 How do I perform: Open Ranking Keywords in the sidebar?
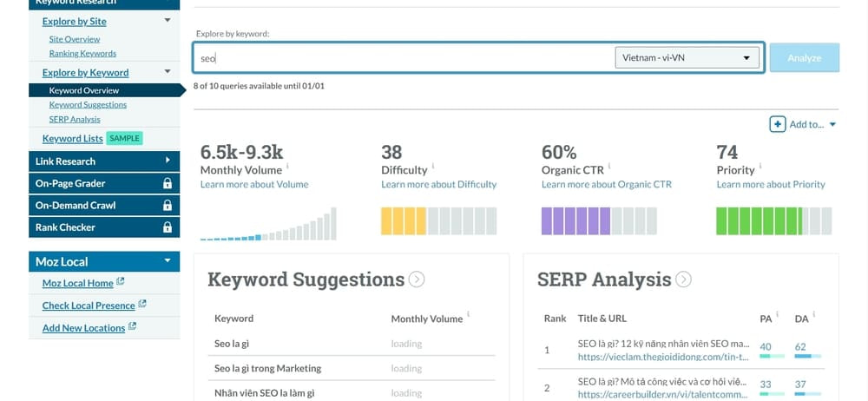[82, 54]
